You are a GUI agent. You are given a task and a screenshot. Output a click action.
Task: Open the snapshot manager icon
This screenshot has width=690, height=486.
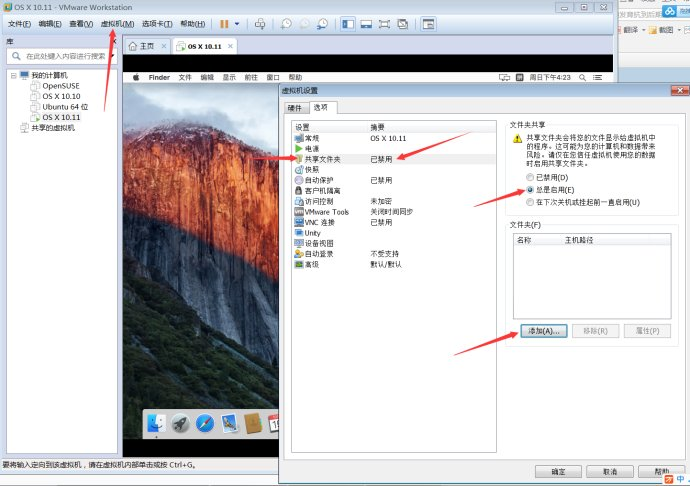pyautogui.click(x=323, y=24)
